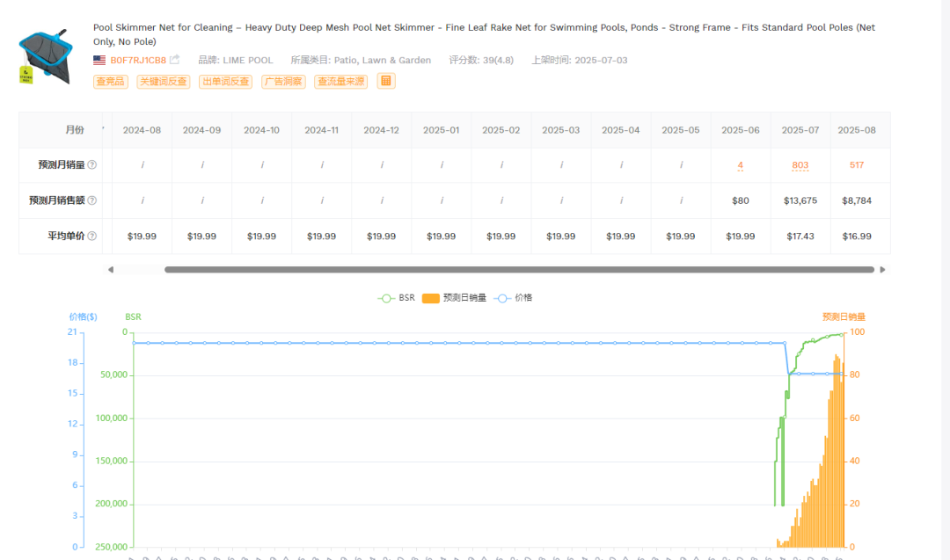The width and height of the screenshot is (950, 560).
Task: Toggle BSR series in chart legend
Action: 396,298
